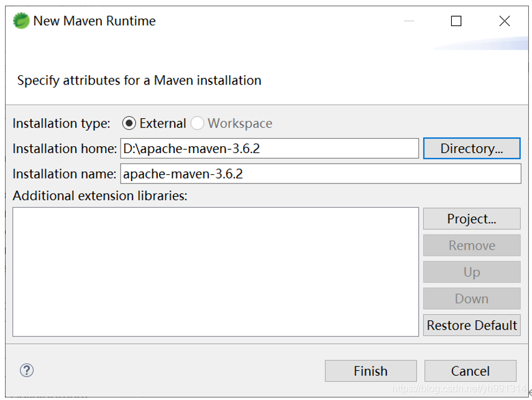Close the New Maven Runtime dialog
Viewport: 532px width, 400px height.
[505, 21]
